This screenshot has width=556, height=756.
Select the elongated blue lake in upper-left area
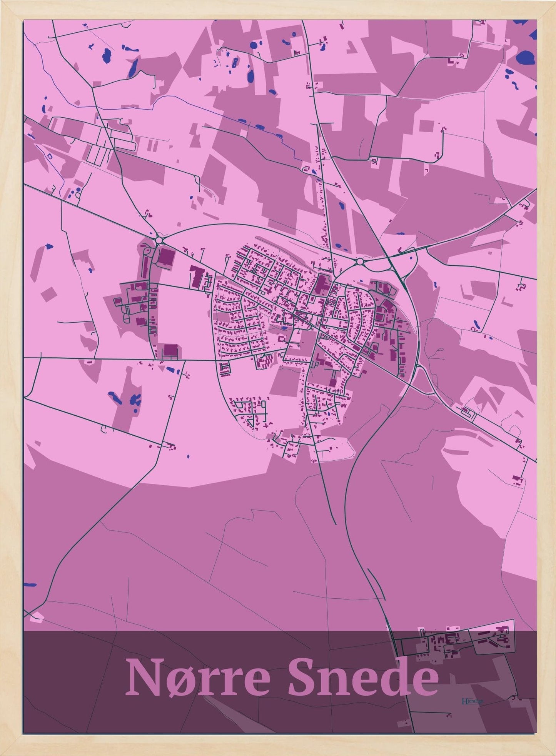click(133, 68)
